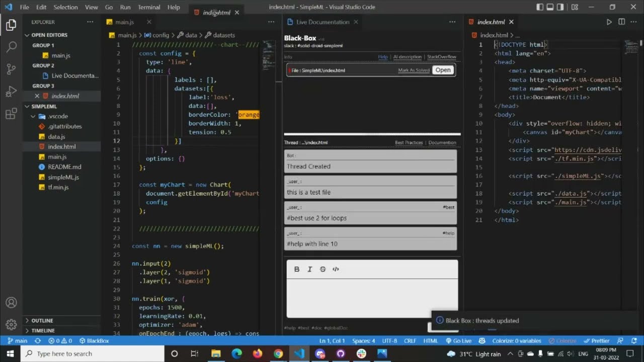Click the Copilot icon in status bar

point(482,341)
